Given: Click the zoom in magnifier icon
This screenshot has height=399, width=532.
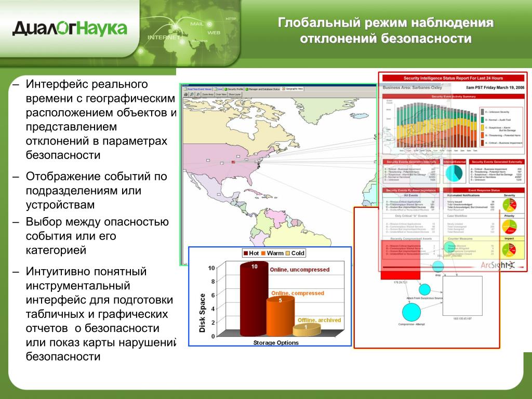Looking at the screenshot, I should point(192,95).
